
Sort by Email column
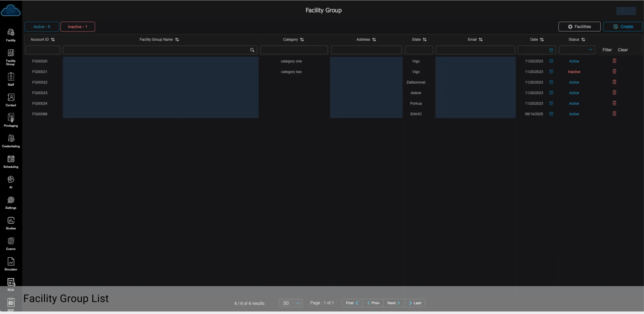coord(480,40)
